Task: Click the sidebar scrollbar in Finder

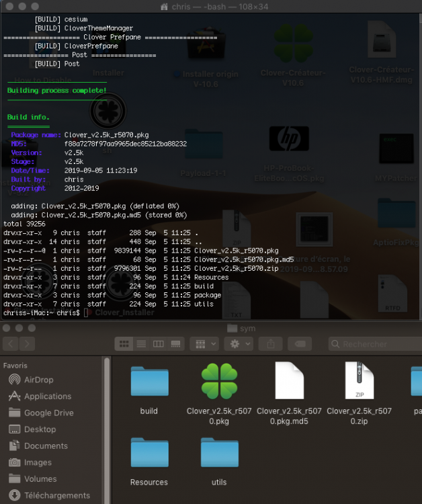Action: (x=107, y=430)
